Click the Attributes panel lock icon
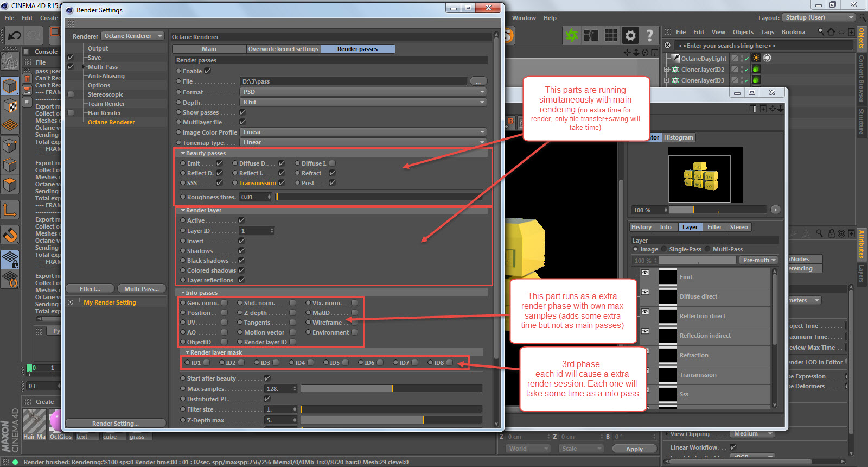Screen dimensions: 868x467 [x=832, y=233]
